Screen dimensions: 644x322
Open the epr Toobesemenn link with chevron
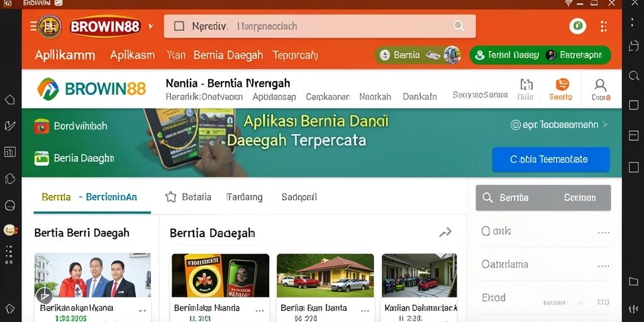point(559,125)
